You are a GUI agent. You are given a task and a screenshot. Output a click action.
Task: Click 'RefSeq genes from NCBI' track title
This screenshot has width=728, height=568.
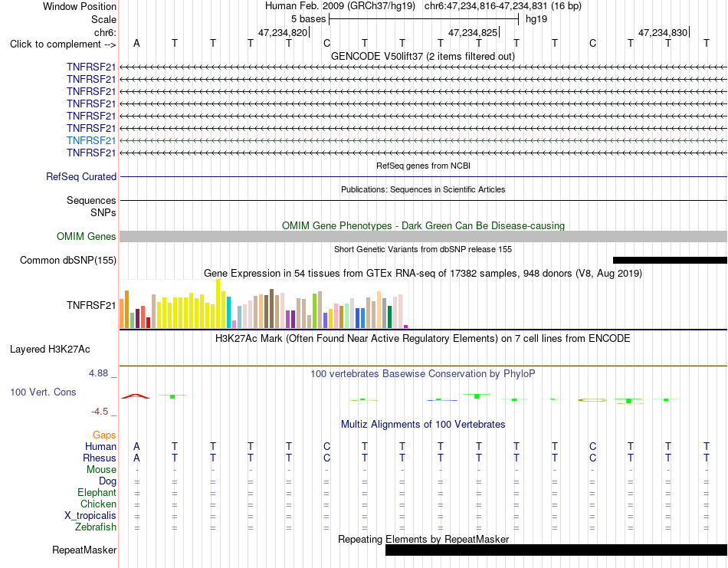click(424, 166)
